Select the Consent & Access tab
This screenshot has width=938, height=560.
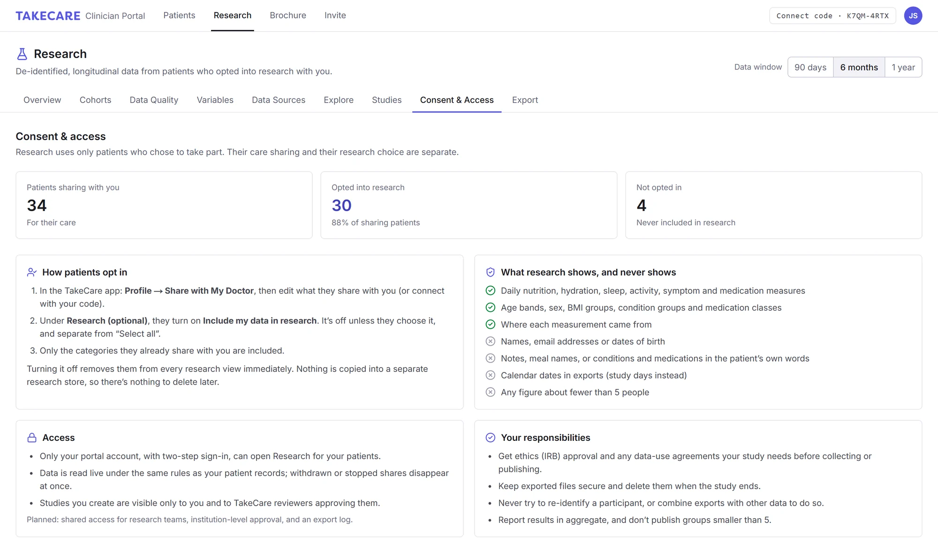(x=457, y=100)
